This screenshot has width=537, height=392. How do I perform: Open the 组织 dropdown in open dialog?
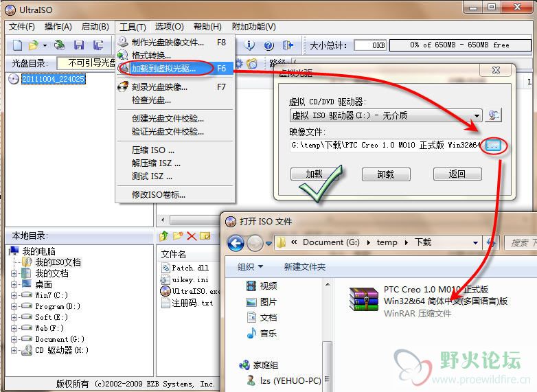[x=250, y=266]
